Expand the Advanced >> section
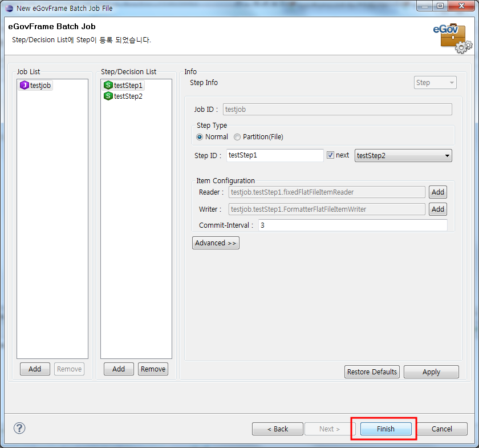Image resolution: width=479 pixels, height=448 pixels. coord(216,243)
